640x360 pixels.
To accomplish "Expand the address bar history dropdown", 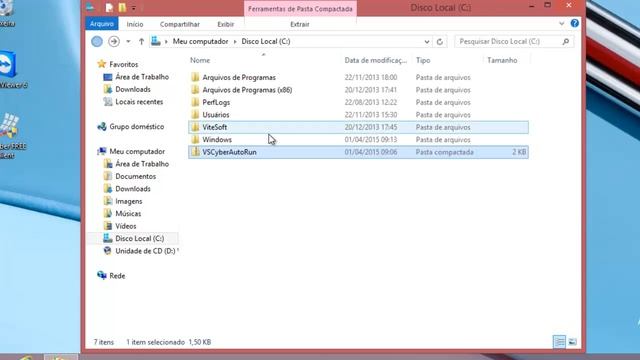I will coord(427,42).
